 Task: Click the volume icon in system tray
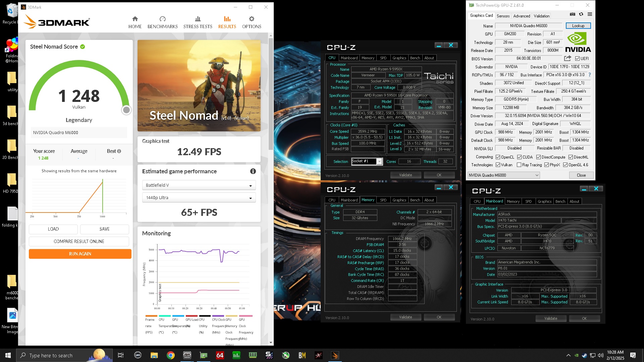(600, 355)
